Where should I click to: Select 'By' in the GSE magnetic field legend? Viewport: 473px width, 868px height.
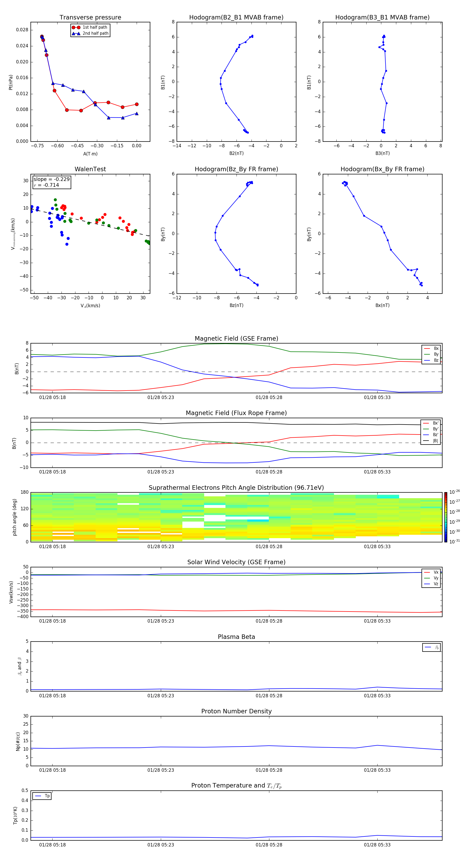(x=431, y=355)
